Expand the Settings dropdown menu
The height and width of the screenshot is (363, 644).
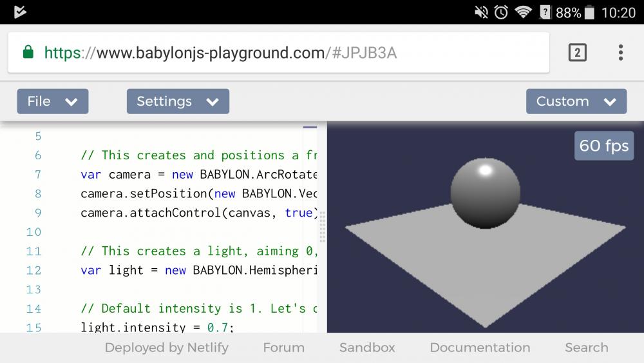(178, 101)
